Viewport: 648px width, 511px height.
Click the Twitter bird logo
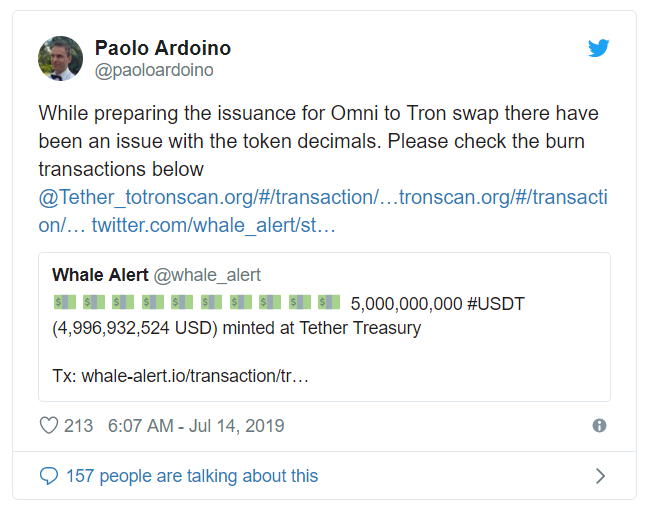(598, 48)
